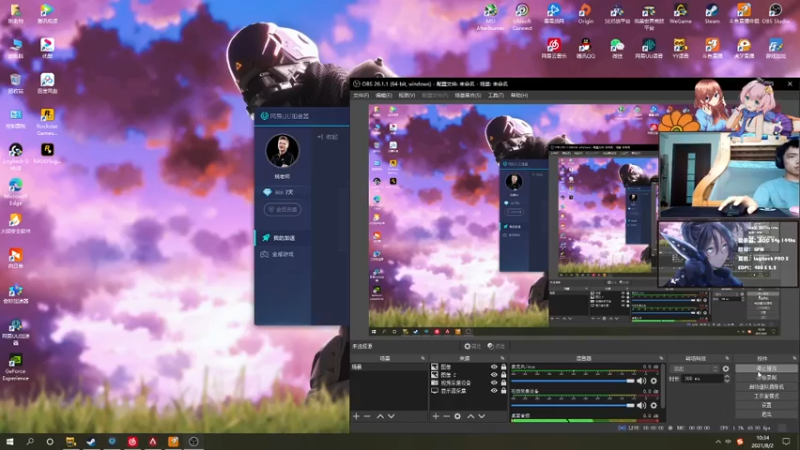800x450 pixels.
Task: Mute the second audio mixer channel
Action: click(641, 405)
